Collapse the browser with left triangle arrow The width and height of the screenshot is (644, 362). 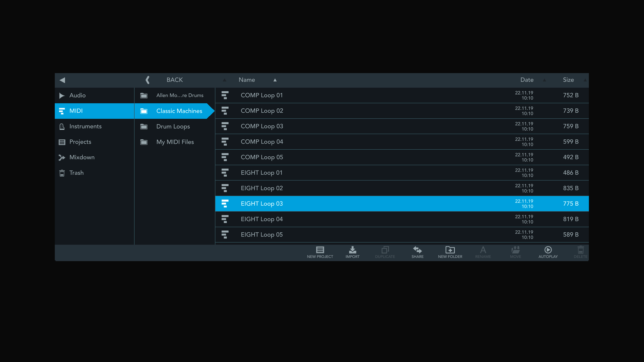pyautogui.click(x=62, y=80)
